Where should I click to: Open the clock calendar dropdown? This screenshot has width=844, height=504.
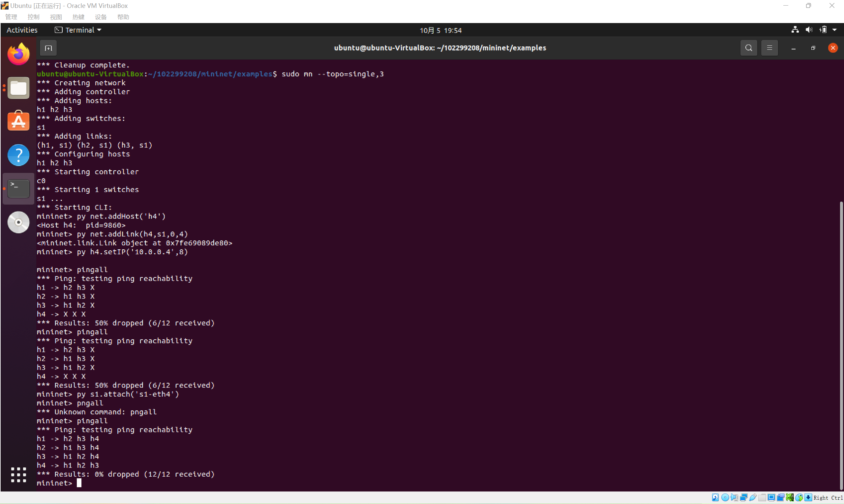click(440, 30)
